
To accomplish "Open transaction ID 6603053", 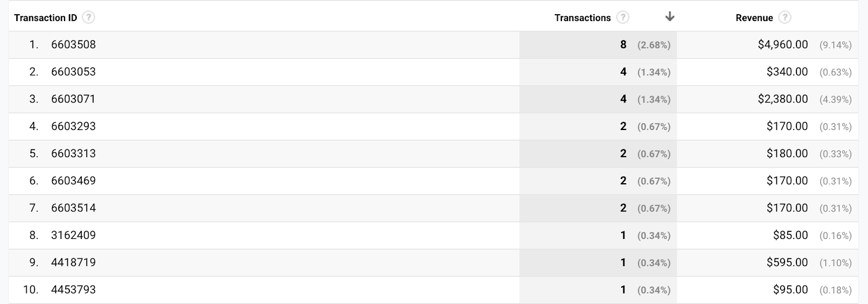I will (x=73, y=72).
